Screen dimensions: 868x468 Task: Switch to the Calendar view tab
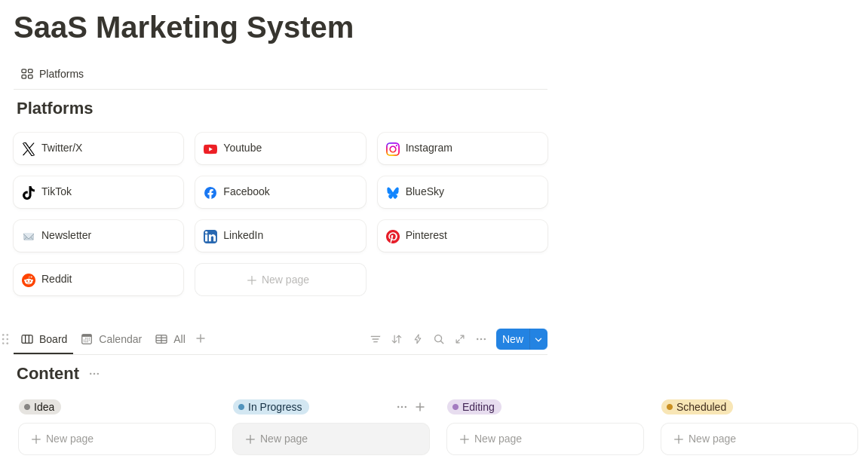click(112, 339)
